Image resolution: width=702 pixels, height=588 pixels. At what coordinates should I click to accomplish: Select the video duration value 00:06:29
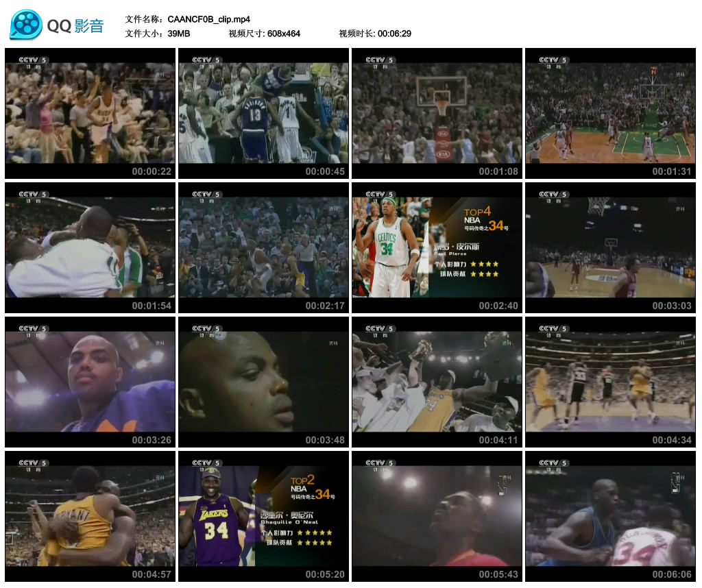point(394,34)
